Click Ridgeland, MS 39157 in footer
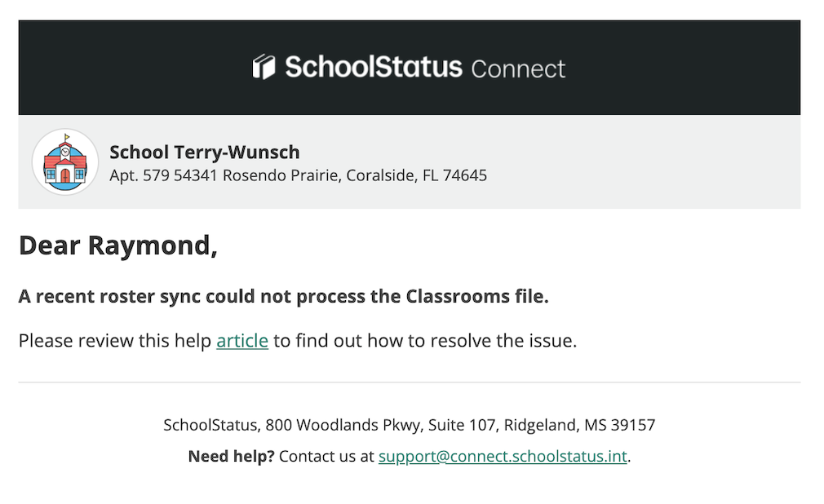This screenshot has width=824, height=504. click(579, 425)
